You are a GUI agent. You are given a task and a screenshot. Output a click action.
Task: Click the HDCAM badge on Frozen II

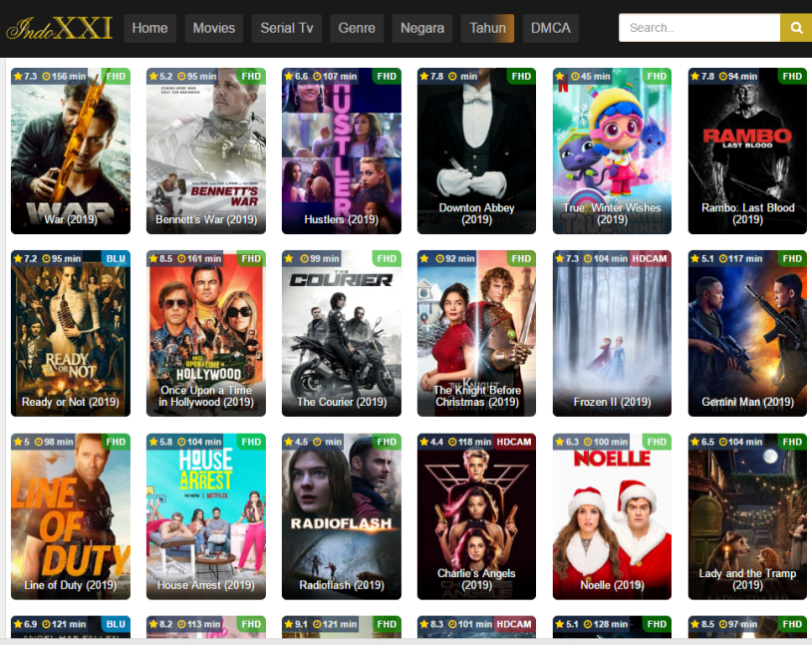pos(650,258)
